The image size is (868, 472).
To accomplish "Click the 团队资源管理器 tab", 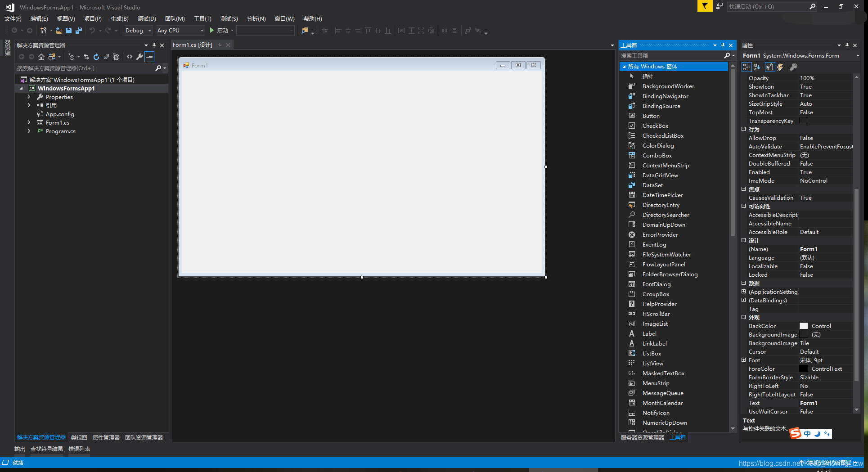I will tap(144, 437).
